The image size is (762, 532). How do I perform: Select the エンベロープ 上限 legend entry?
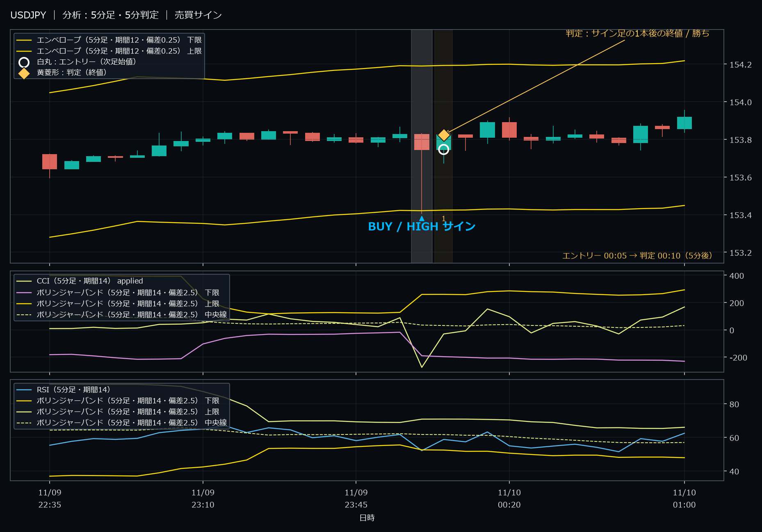(x=109, y=51)
